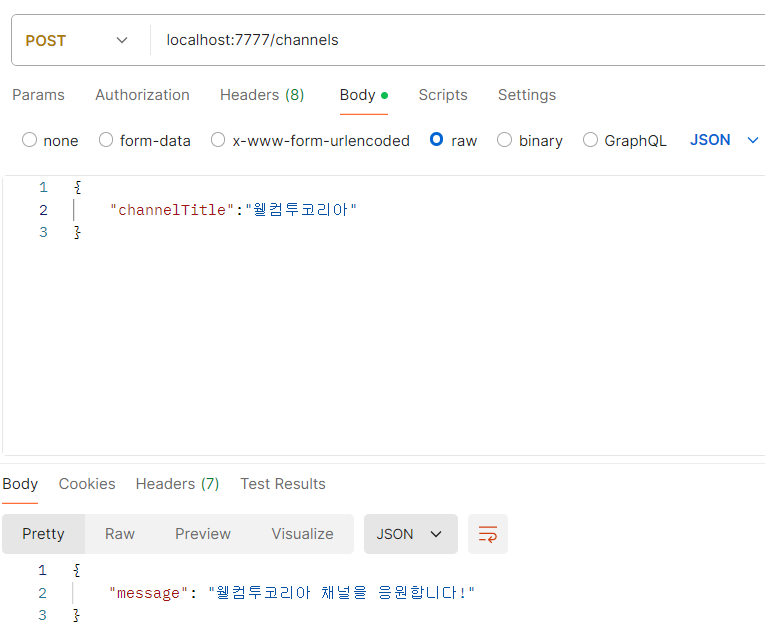Viewport: 765px width, 630px height.
Task: Select the Visualize response view
Action: 302,534
